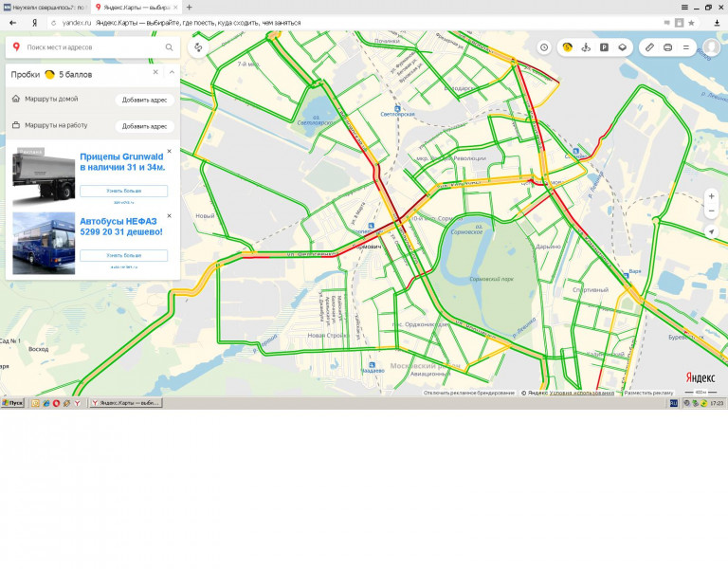Open a new browser tab

pyautogui.click(x=189, y=8)
